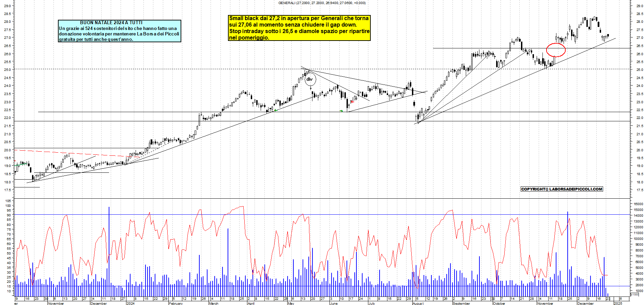Image resolution: width=644 pixels, height=305 pixels.
Task: Click the "2024" year label on time axis
Action: tap(131, 303)
